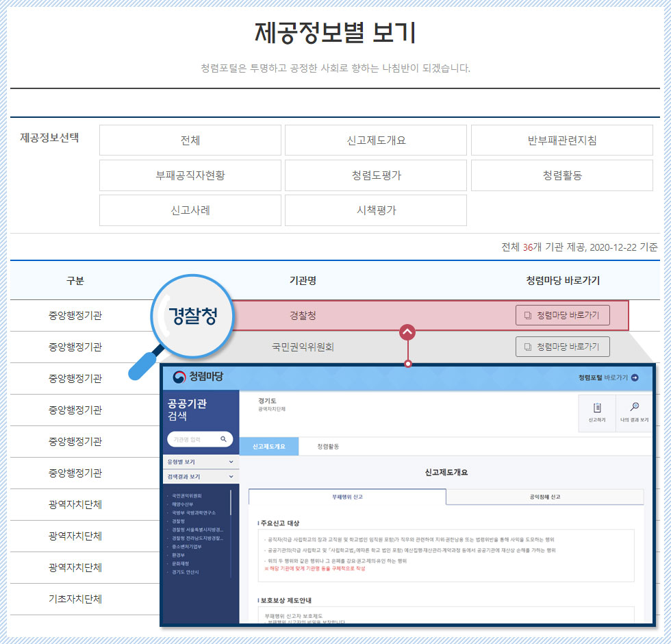Expand the 유형별 보기 dropdown
671x644 pixels.
coord(201,462)
